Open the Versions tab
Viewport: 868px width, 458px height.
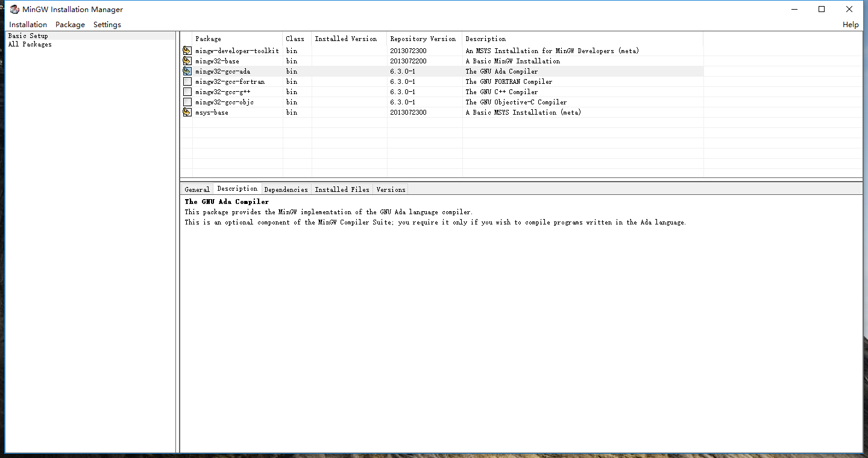[390, 189]
